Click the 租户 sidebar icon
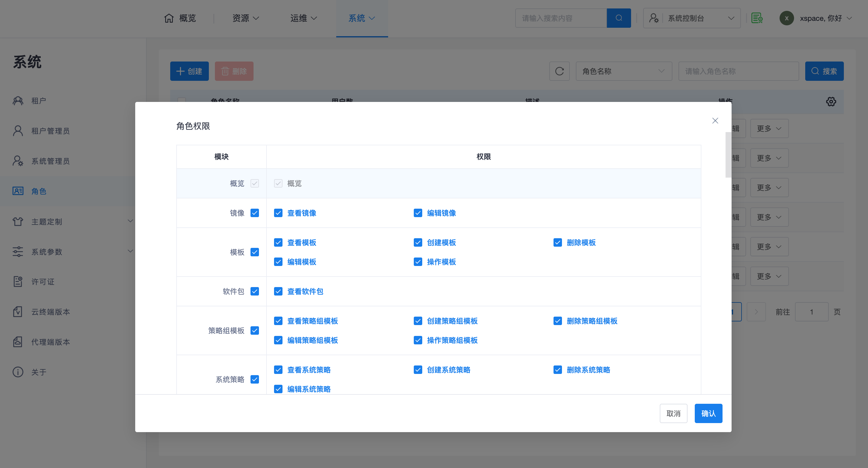The width and height of the screenshot is (868, 468). (x=18, y=101)
